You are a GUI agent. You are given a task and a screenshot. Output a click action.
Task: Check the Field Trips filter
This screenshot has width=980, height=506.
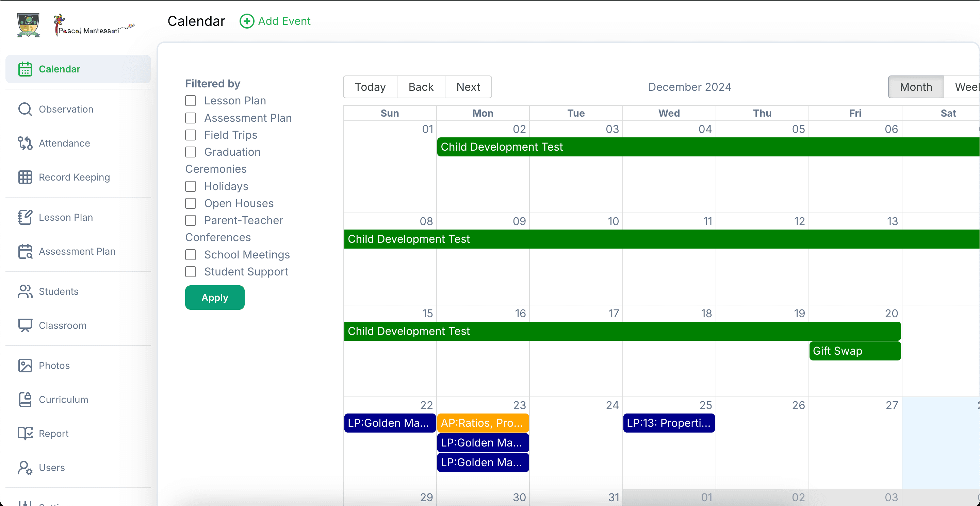[x=191, y=135]
